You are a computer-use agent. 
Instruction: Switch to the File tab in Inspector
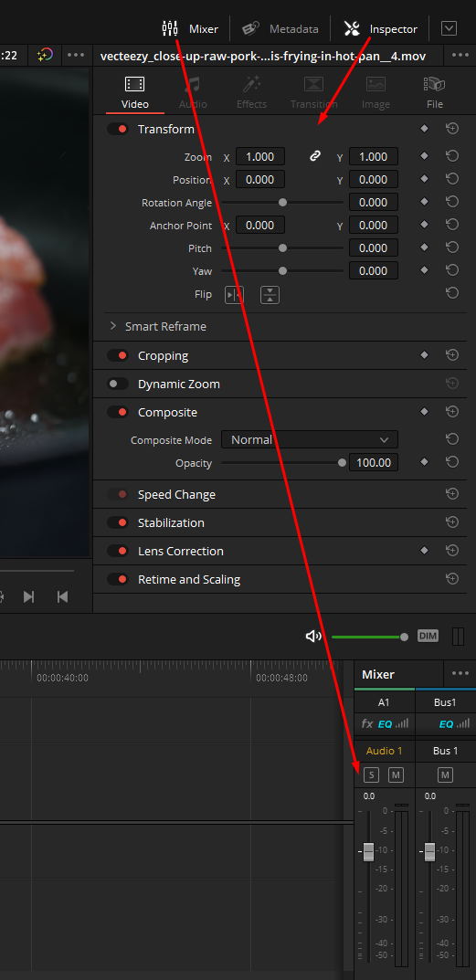434,92
